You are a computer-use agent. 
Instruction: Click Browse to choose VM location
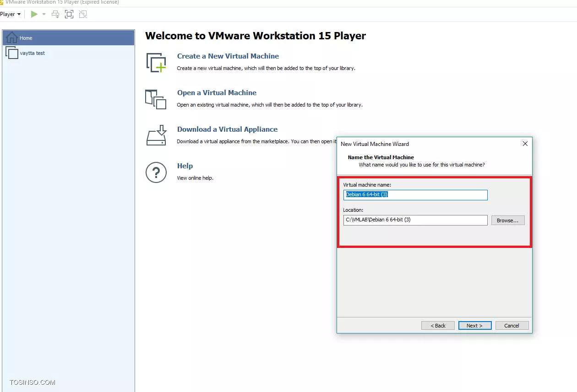tap(507, 220)
